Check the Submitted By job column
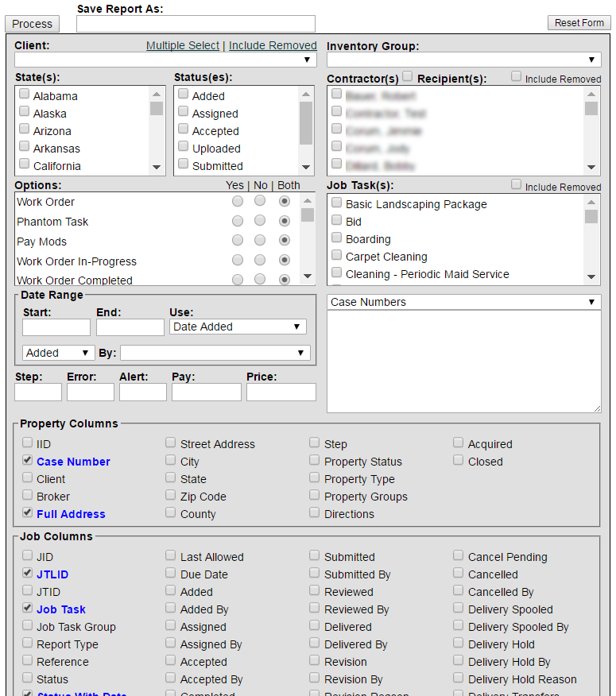 coord(315,573)
